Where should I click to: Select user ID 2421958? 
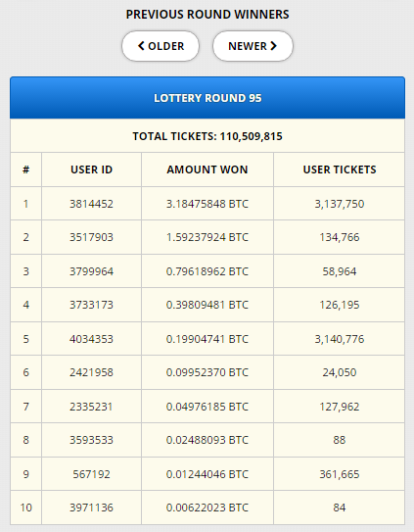pos(92,372)
